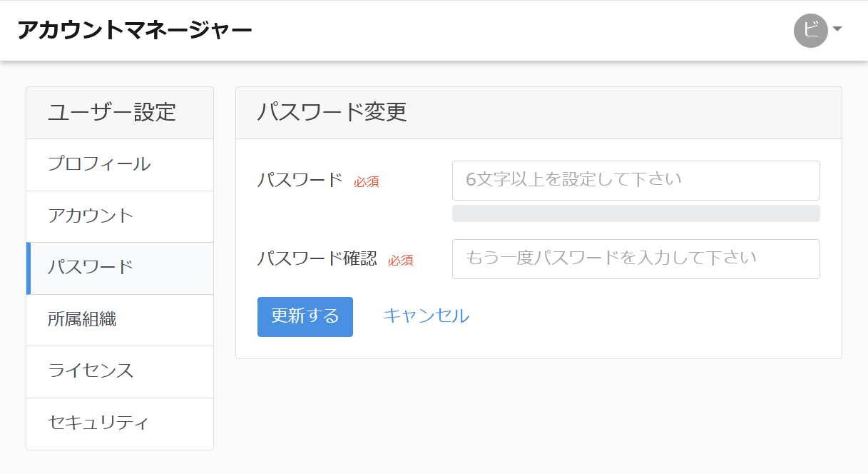Screen dimensions: 868x474
Task: Focus the new password input field
Action: coord(635,180)
